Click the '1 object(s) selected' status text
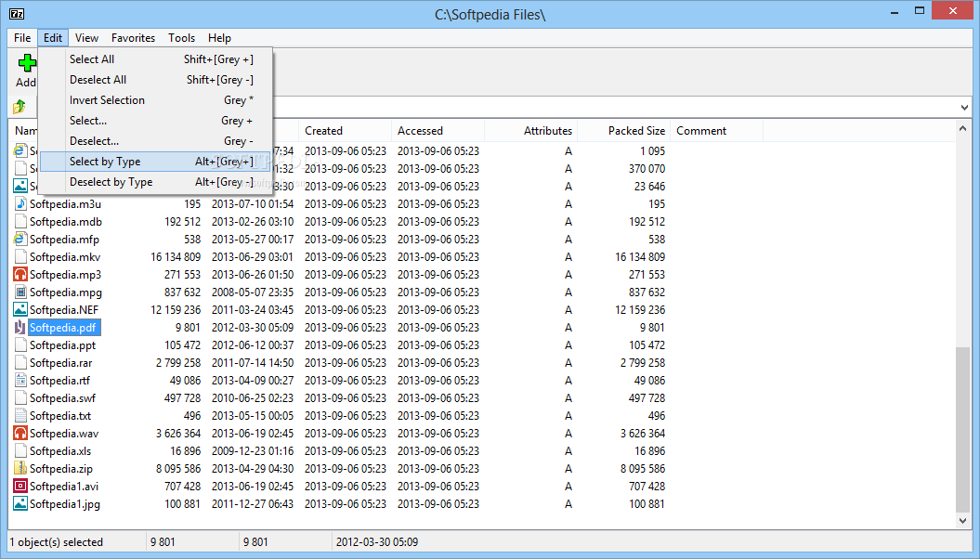980x559 pixels. 57,542
